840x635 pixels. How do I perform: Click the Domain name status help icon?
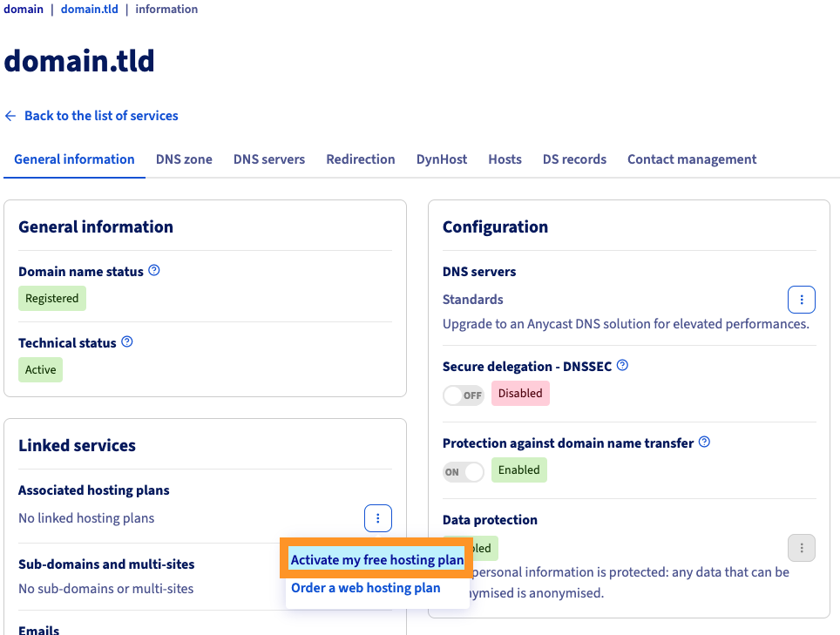[x=154, y=271]
